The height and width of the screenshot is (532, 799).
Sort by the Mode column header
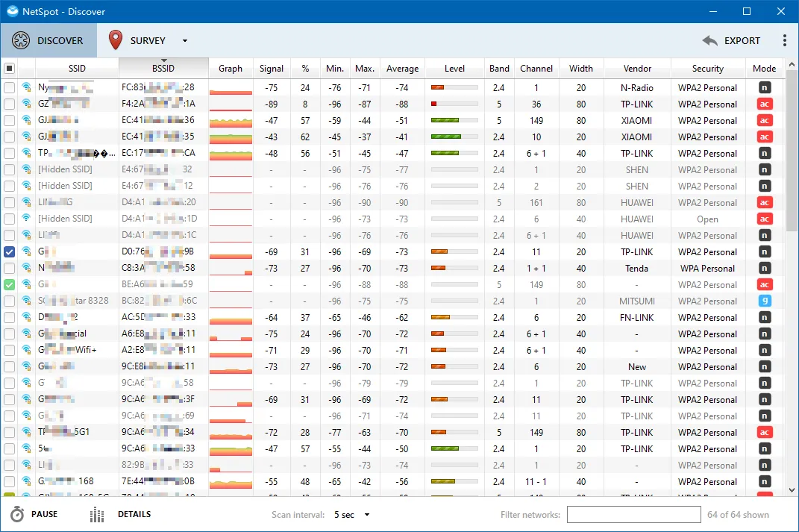[x=765, y=69]
